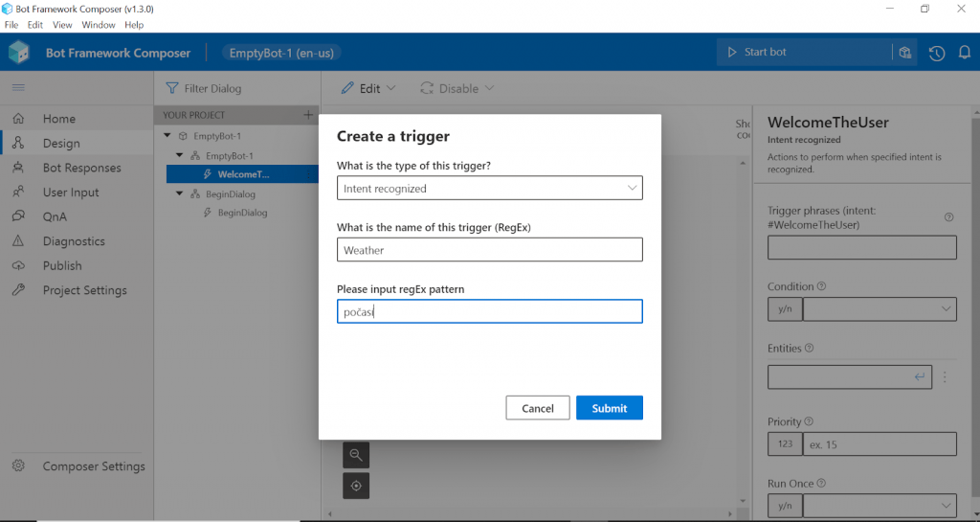Open the history clock icon in header
This screenshot has width=980, height=522.
click(x=937, y=53)
